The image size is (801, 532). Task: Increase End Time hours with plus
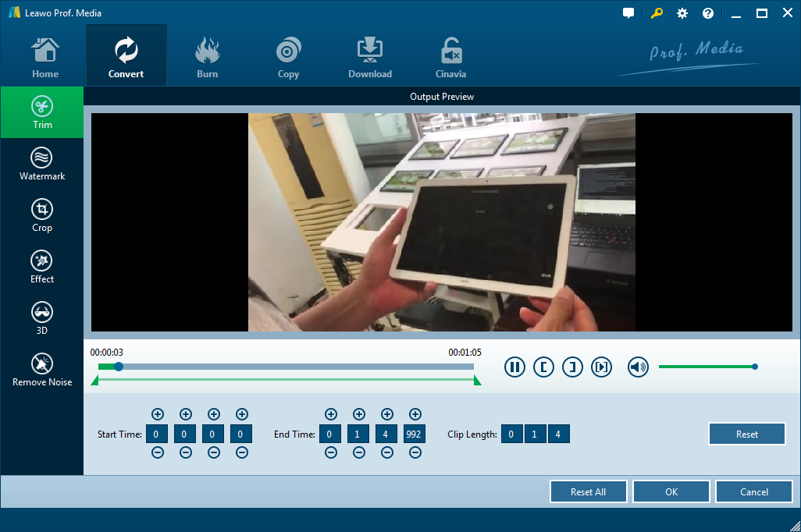pos(331,414)
